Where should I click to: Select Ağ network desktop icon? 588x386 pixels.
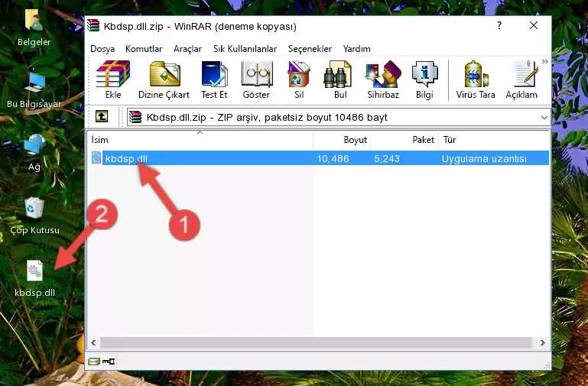click(x=34, y=153)
